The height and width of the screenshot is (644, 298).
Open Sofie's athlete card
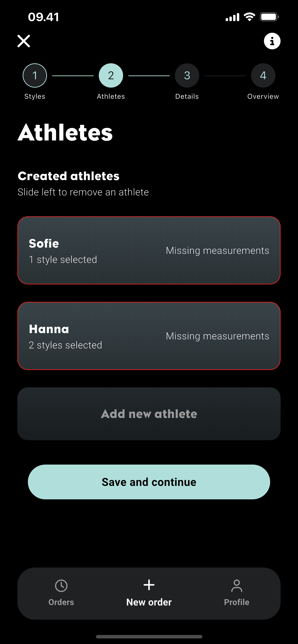point(149,250)
